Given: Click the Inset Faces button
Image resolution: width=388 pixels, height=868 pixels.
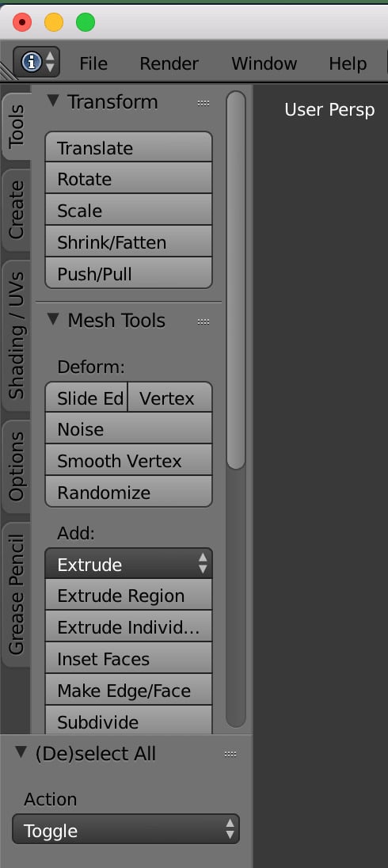Looking at the screenshot, I should pos(128,658).
